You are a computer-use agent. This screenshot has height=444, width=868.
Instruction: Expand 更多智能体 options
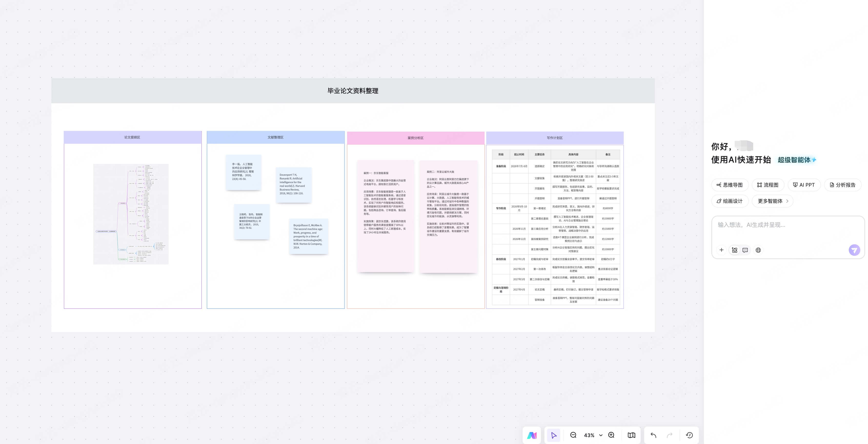coord(773,201)
